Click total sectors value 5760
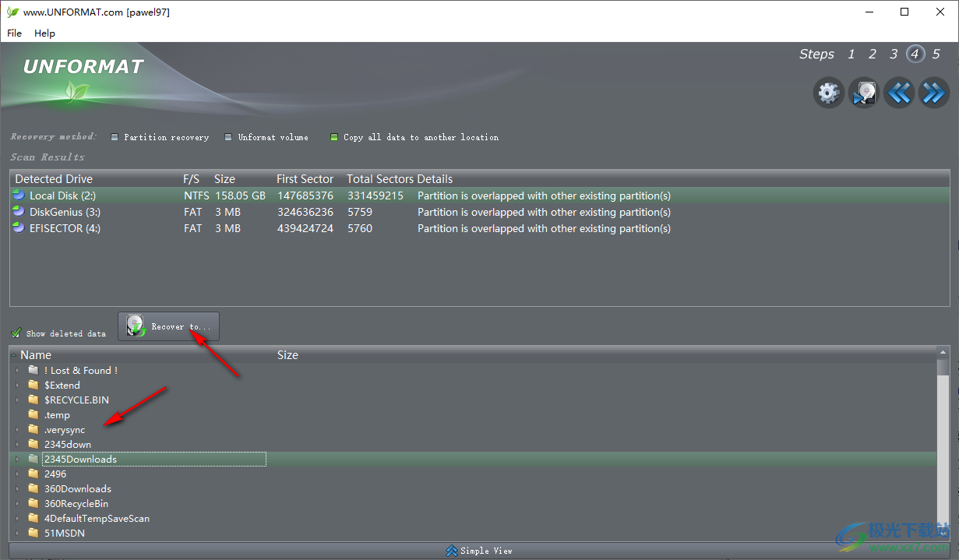Viewport: 959px width, 560px height. pyautogui.click(x=360, y=228)
